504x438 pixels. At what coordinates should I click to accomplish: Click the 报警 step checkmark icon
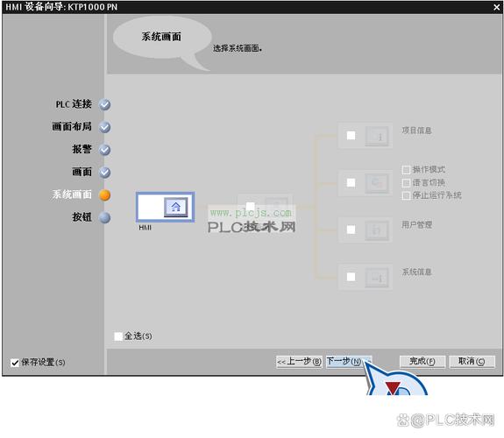(105, 150)
